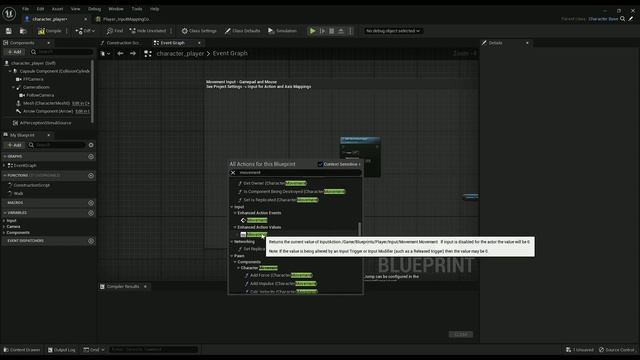
Task: Go back in graph navigation history
Action: (120, 53)
